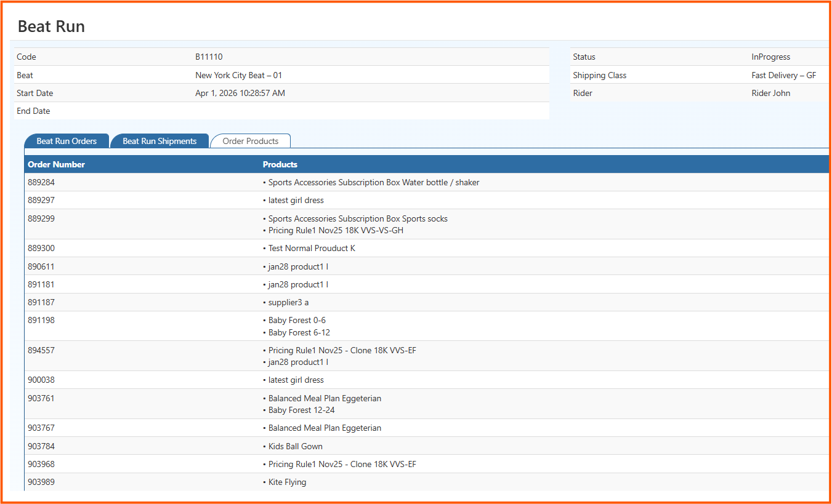Select the supplier3 a product entry
This screenshot has width=832, height=504.
tap(288, 302)
